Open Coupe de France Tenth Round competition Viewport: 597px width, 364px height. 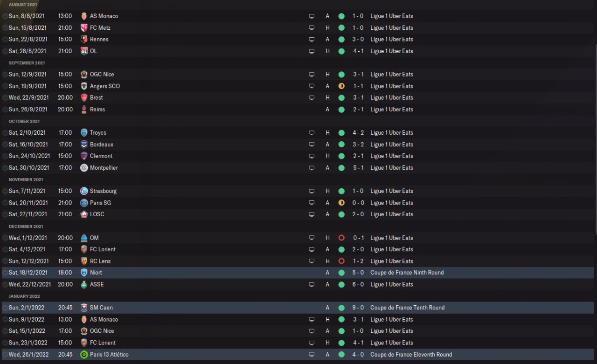point(408,308)
